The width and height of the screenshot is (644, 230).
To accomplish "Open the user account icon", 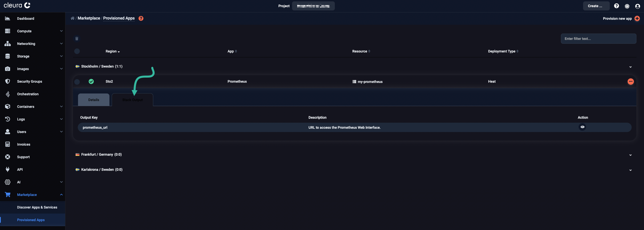I will coord(638,6).
